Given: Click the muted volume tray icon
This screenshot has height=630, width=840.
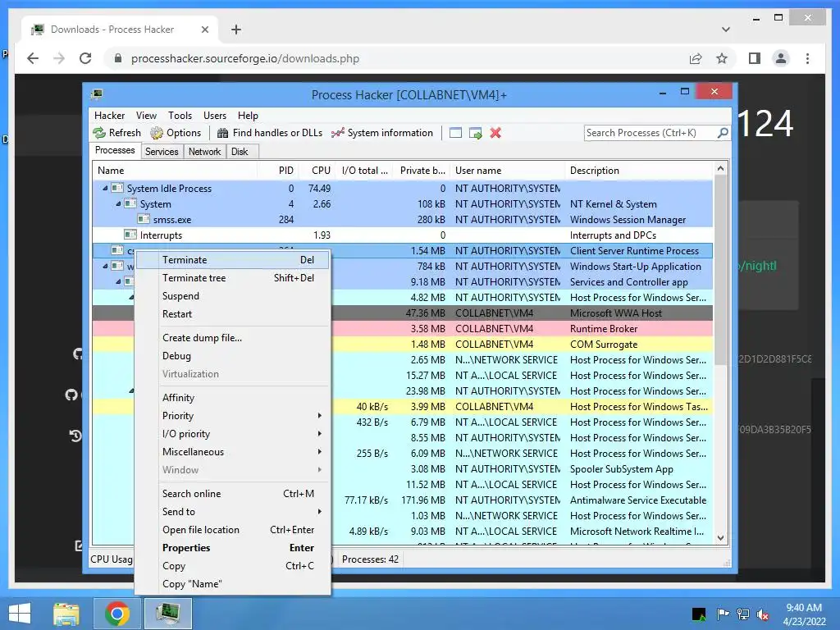Looking at the screenshot, I should [x=763, y=614].
